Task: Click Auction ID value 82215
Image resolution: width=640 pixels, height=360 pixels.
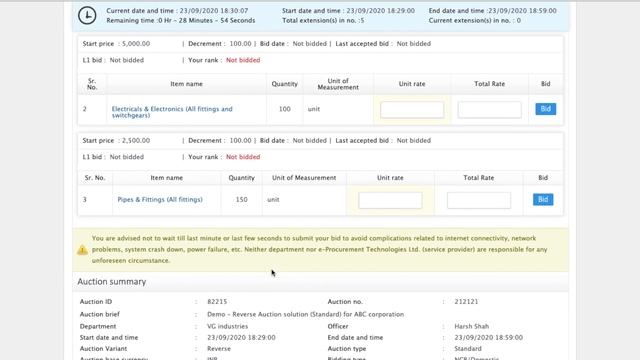Action: tap(217, 302)
